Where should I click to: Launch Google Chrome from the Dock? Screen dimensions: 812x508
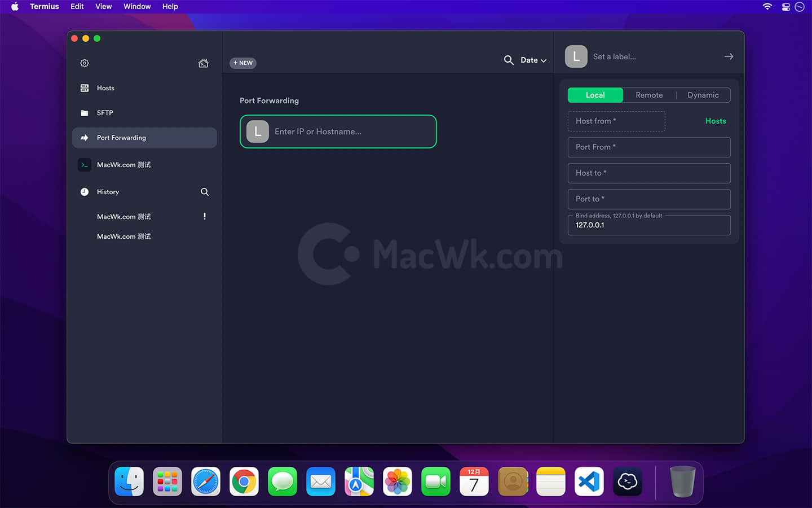(244, 481)
